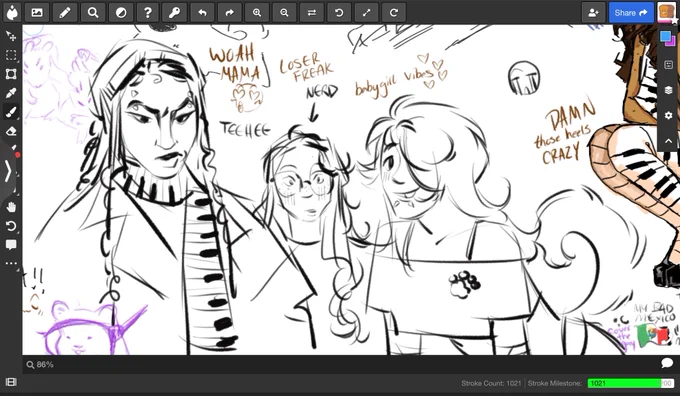
Task: Select the rotate view tool in left toolbar
Action: 11,226
